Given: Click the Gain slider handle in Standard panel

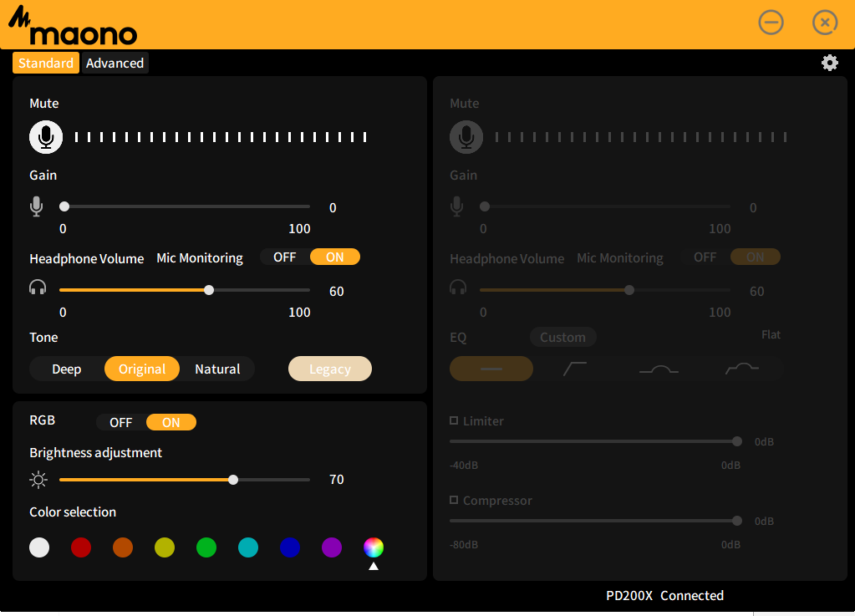Looking at the screenshot, I should coord(64,206).
